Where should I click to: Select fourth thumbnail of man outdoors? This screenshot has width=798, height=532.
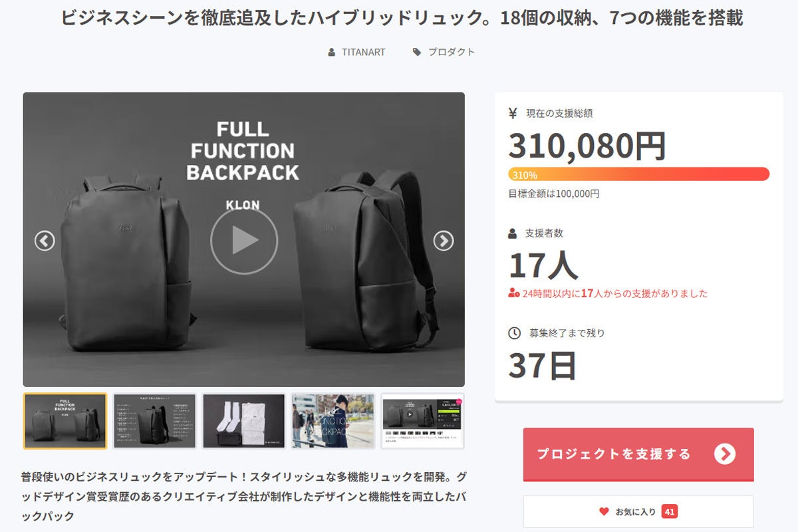point(333,421)
